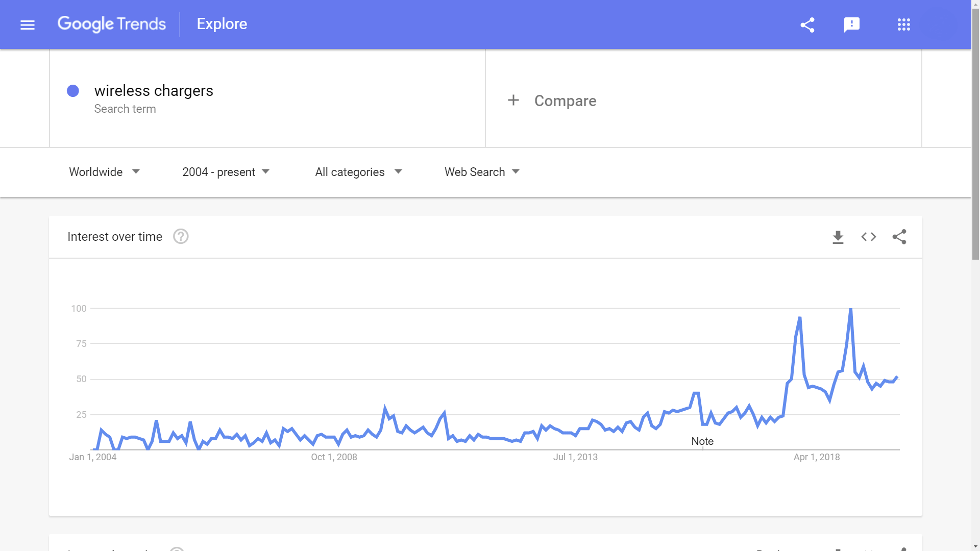Screen dimensions: 980x551
Task: Expand the Worldwide region dropdown
Action: [105, 172]
